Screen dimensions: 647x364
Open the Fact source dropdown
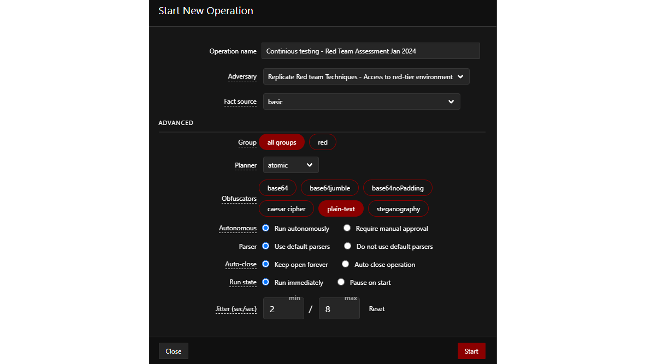(361, 102)
